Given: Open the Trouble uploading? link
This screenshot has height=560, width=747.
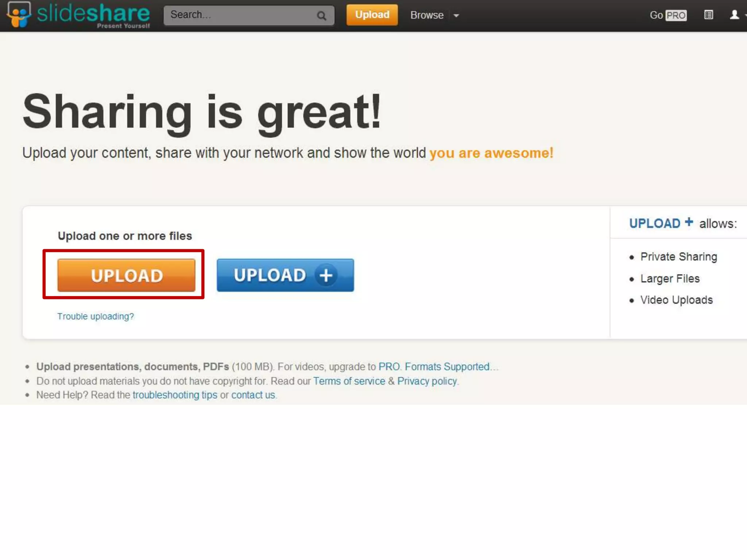Looking at the screenshot, I should point(96,316).
